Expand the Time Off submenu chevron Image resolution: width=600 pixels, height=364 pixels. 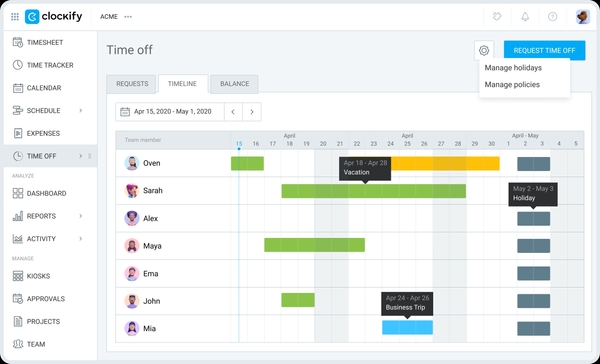tap(80, 156)
